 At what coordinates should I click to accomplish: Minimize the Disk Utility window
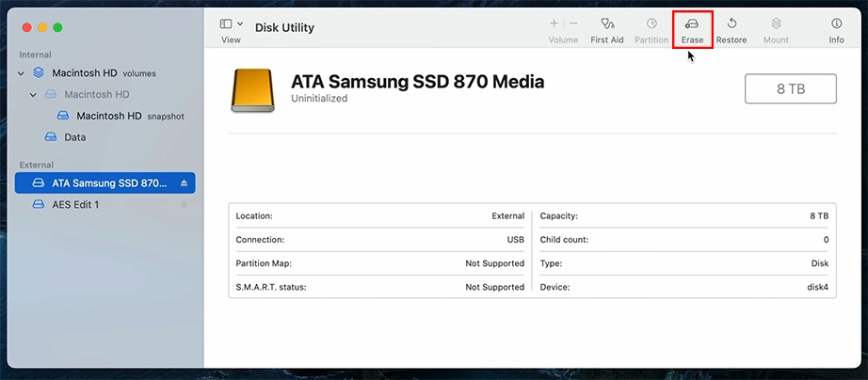point(42,27)
